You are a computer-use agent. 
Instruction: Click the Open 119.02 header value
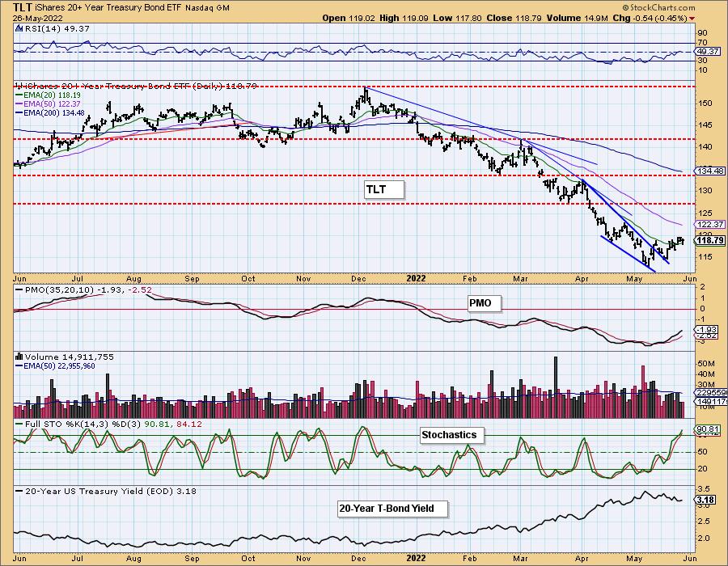point(348,18)
